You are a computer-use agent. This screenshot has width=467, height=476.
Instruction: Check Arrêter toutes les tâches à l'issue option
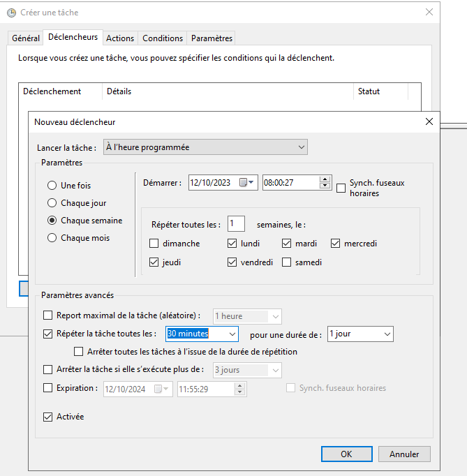pos(79,352)
